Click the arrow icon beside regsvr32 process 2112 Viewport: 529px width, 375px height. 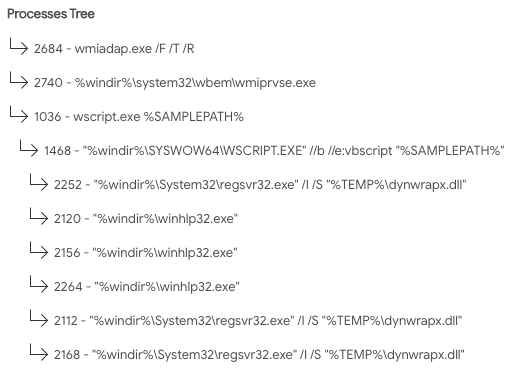tap(39, 318)
